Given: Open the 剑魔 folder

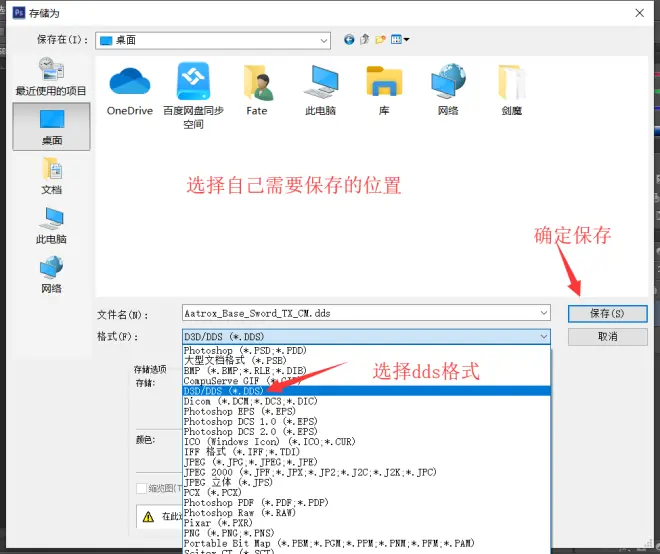Looking at the screenshot, I should pos(511,91).
